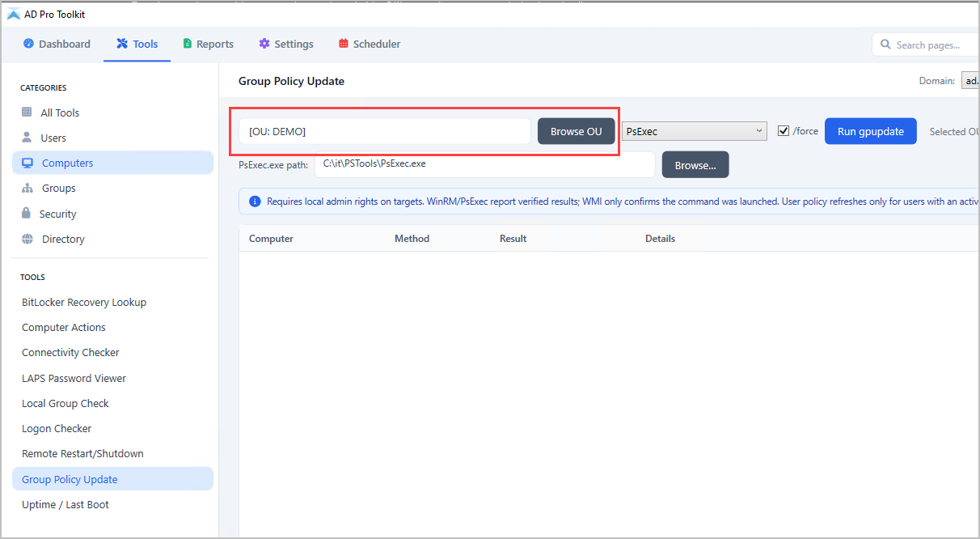
Task: Open BitLocker Recovery Lookup tool
Action: [112, 302]
